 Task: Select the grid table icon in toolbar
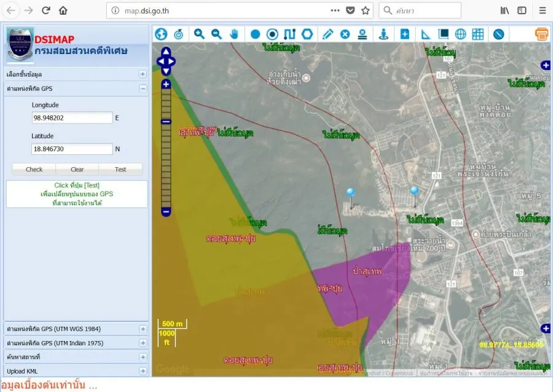pyautogui.click(x=477, y=34)
